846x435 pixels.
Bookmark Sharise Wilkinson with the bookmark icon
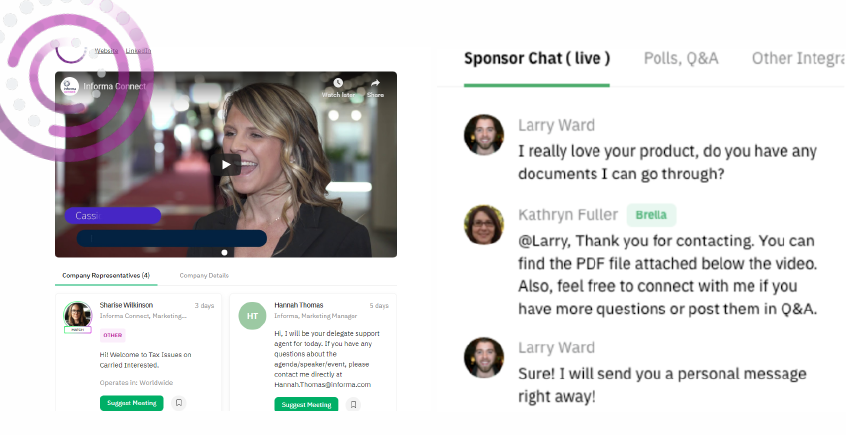click(x=179, y=403)
